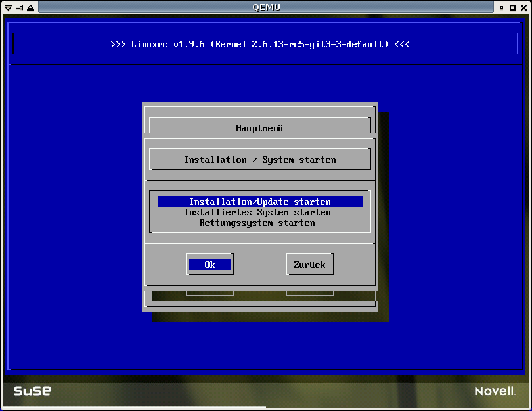Click the QEMU title bar text

point(265,7)
